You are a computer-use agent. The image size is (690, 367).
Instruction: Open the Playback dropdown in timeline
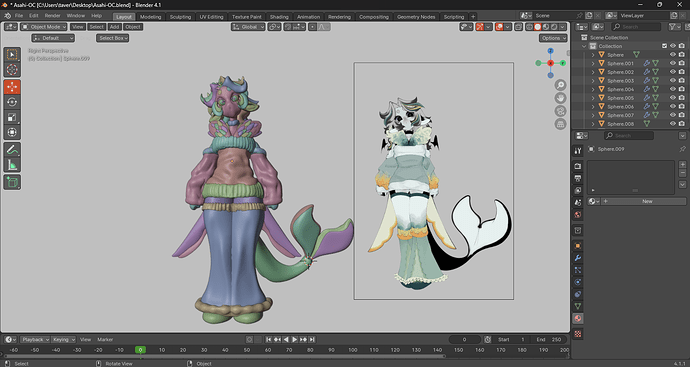35,339
